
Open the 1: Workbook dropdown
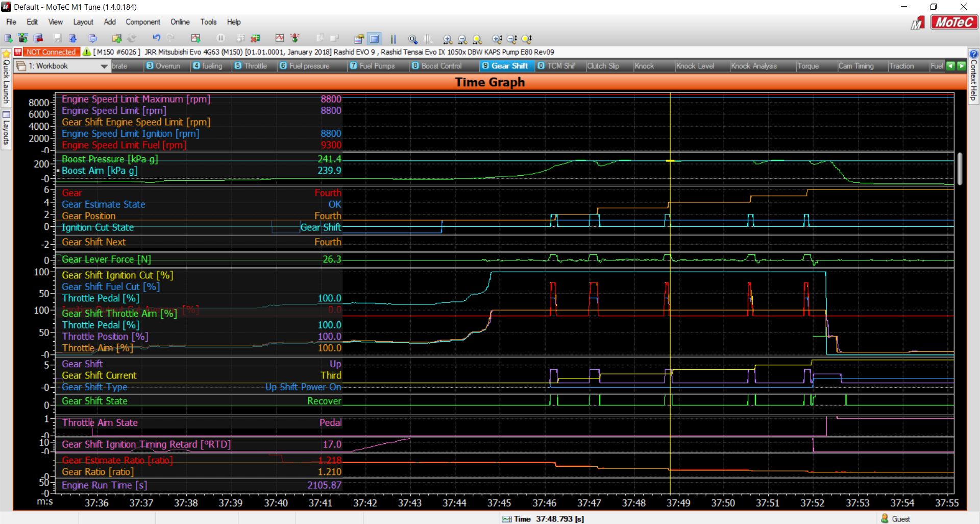click(63, 66)
